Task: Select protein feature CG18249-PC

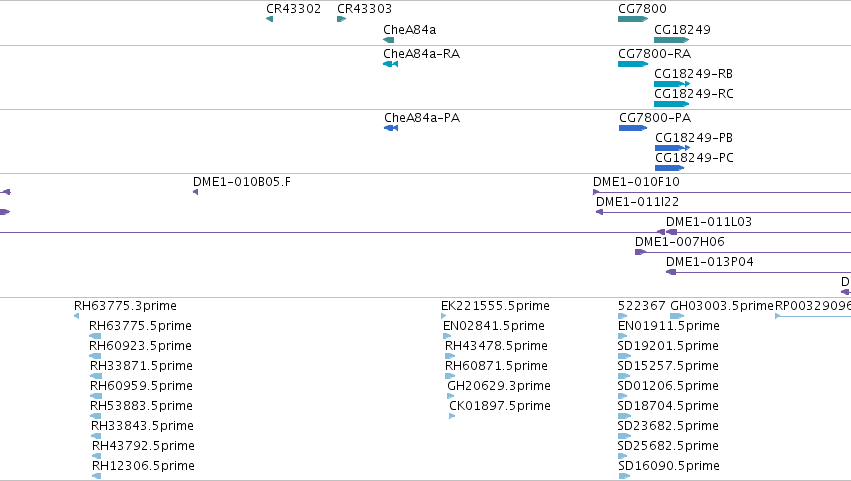Action: pyautogui.click(x=694, y=157)
